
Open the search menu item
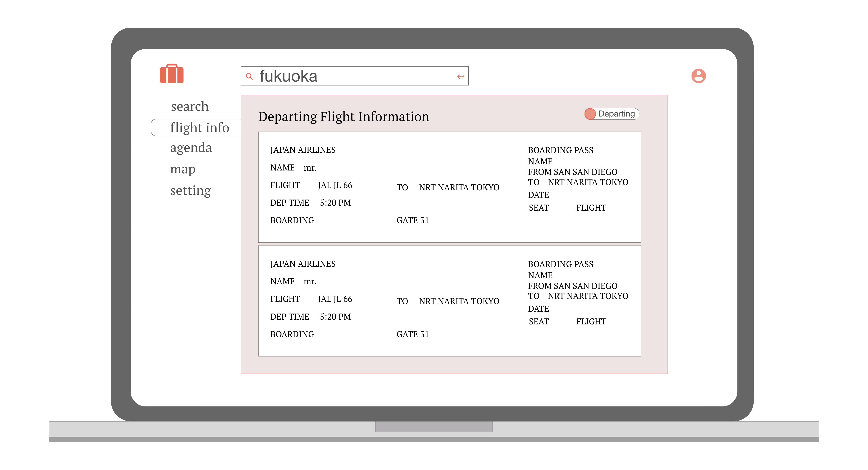pos(190,106)
